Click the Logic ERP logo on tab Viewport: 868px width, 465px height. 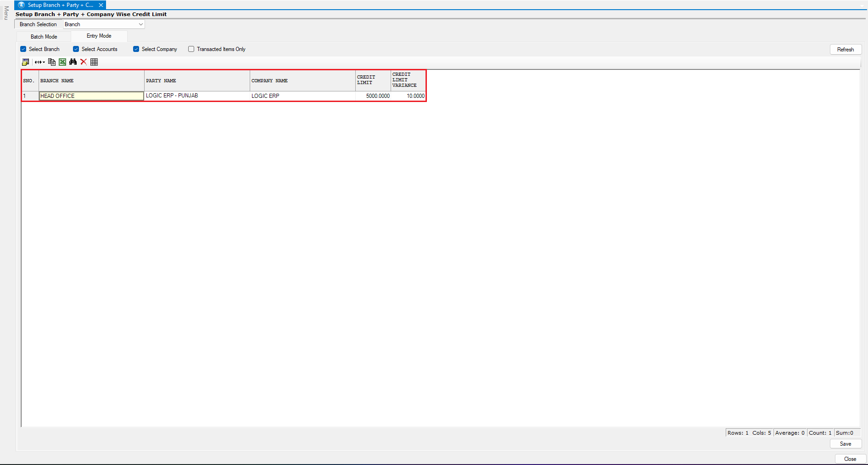[x=22, y=5]
